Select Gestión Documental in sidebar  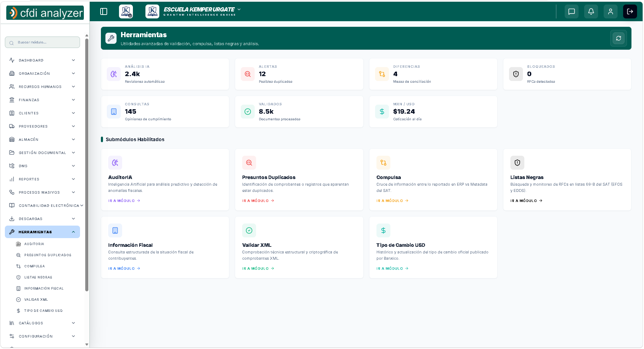coord(42,153)
